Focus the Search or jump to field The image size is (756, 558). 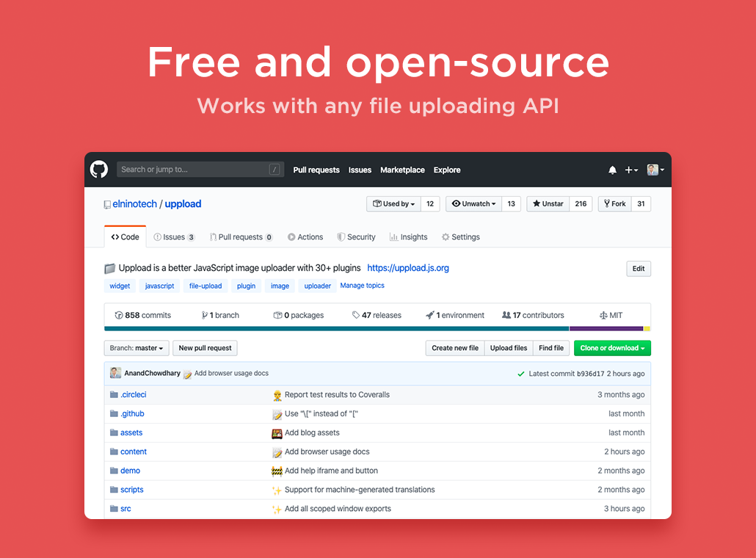click(x=200, y=170)
